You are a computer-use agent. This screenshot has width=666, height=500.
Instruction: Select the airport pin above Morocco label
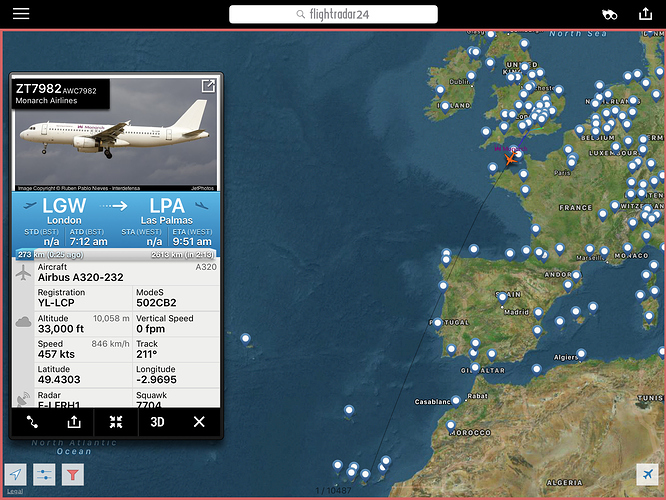(x=451, y=425)
